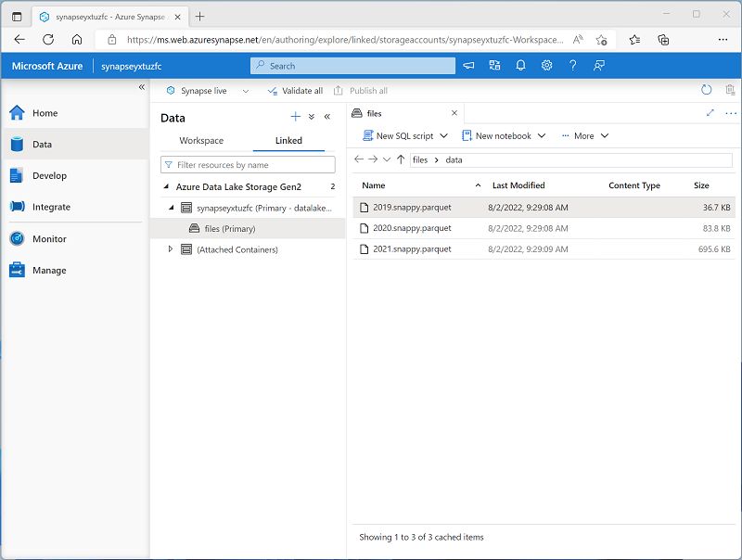
Task: Maximize the files tab with the expand icon
Action: (x=710, y=113)
